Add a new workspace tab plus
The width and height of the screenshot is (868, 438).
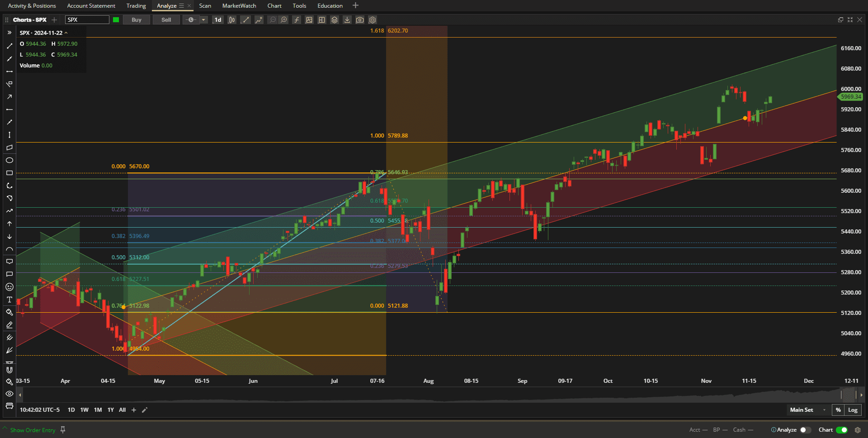355,5
